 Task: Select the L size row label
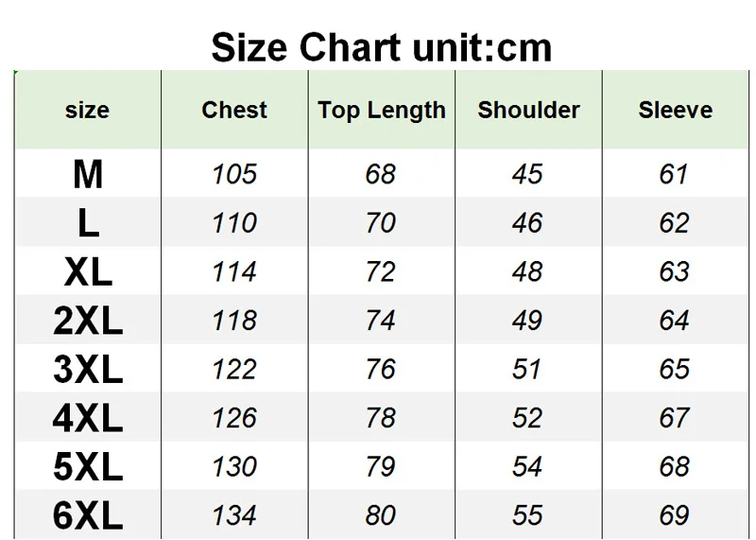[x=88, y=223]
